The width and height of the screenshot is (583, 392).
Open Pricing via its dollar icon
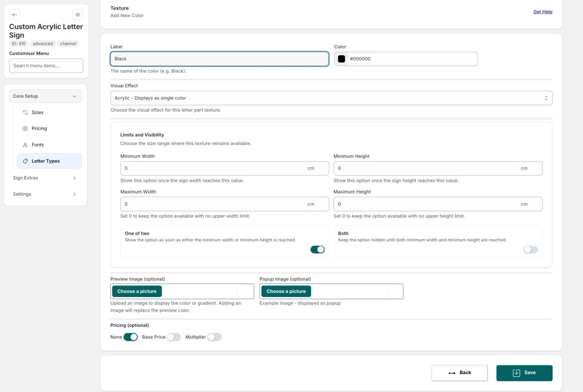tap(25, 128)
